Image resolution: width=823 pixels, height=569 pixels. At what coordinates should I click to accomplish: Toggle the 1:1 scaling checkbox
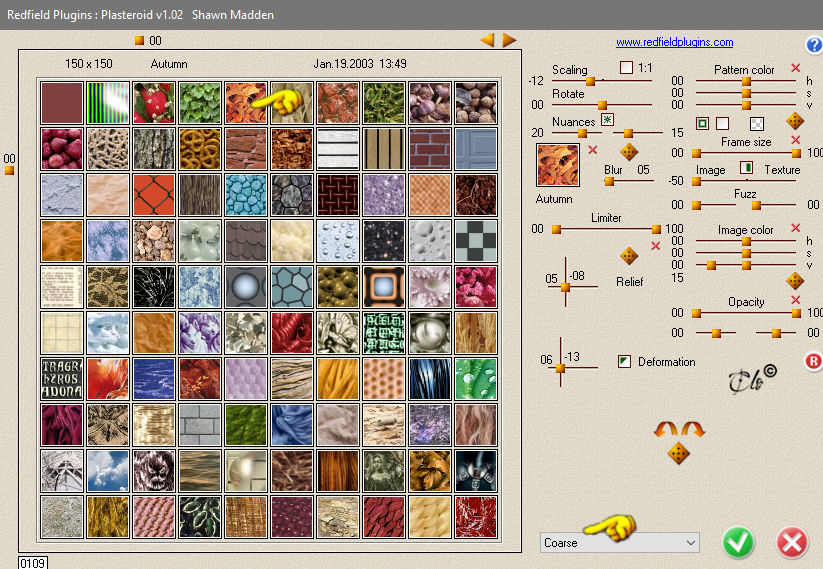(x=626, y=67)
